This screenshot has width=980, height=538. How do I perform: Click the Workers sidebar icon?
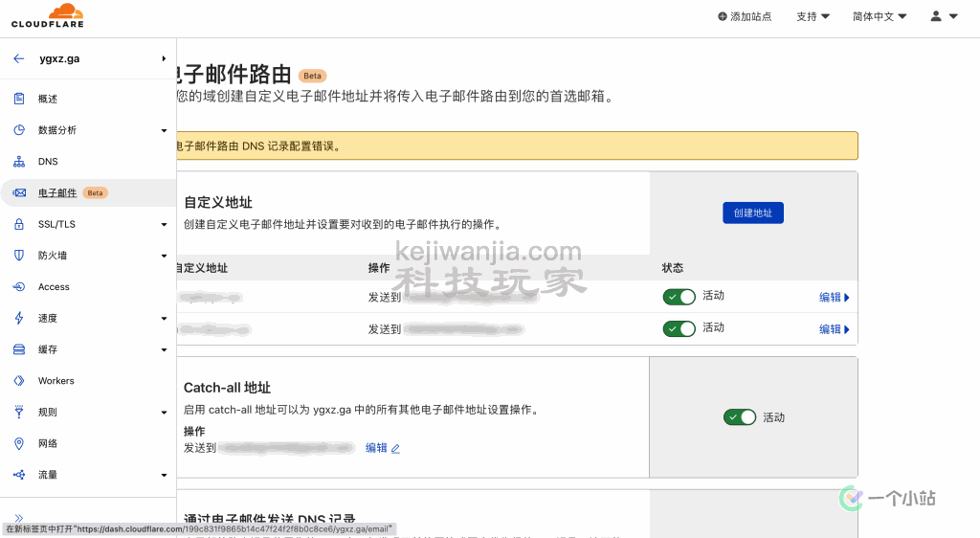point(19,381)
